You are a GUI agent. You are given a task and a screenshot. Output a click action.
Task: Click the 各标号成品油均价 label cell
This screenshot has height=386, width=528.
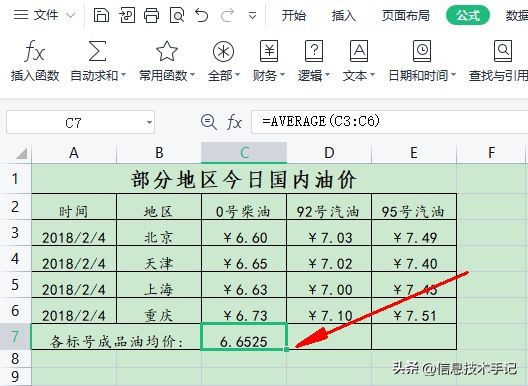click(117, 336)
